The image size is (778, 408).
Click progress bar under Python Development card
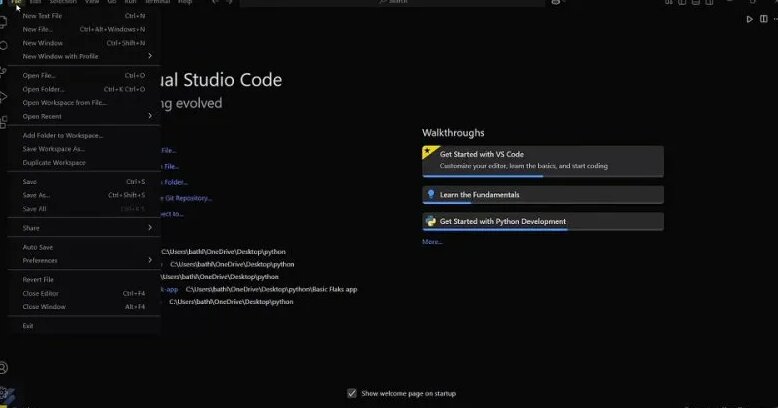[x=543, y=229]
